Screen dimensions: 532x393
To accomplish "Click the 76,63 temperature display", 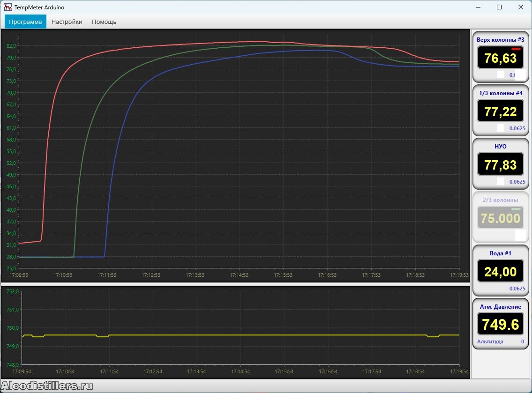I will coord(501,58).
